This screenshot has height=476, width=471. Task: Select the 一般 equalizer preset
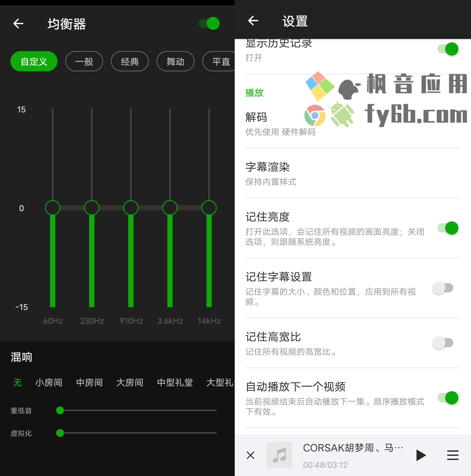[84, 61]
